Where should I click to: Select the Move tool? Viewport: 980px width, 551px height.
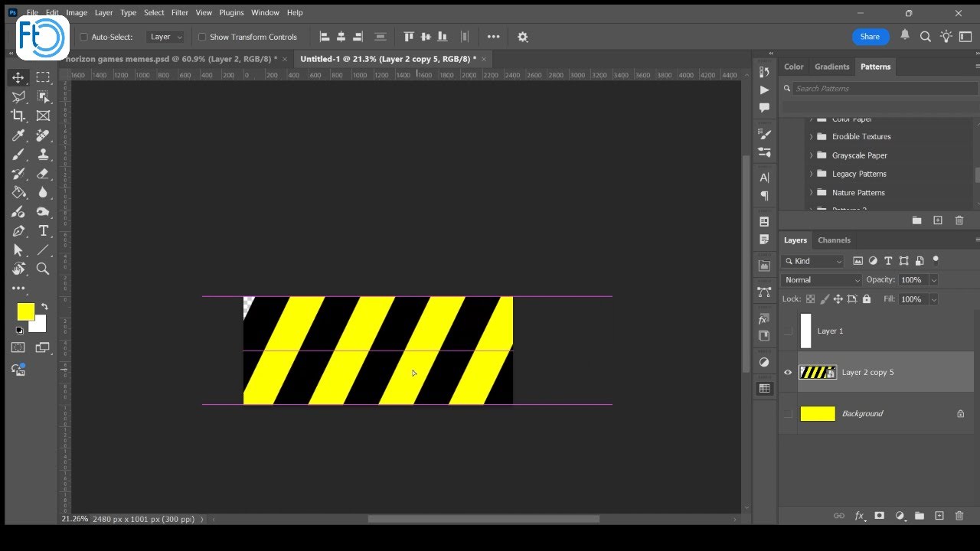point(18,77)
